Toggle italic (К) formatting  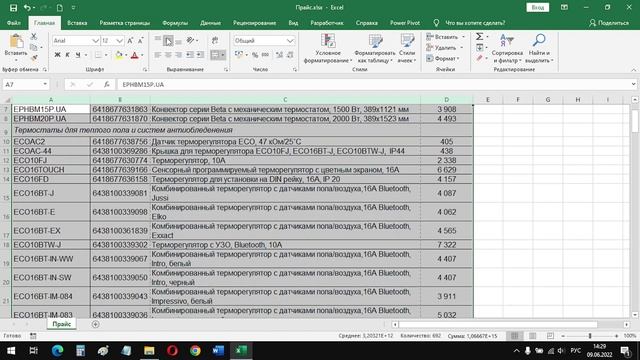click(67, 55)
